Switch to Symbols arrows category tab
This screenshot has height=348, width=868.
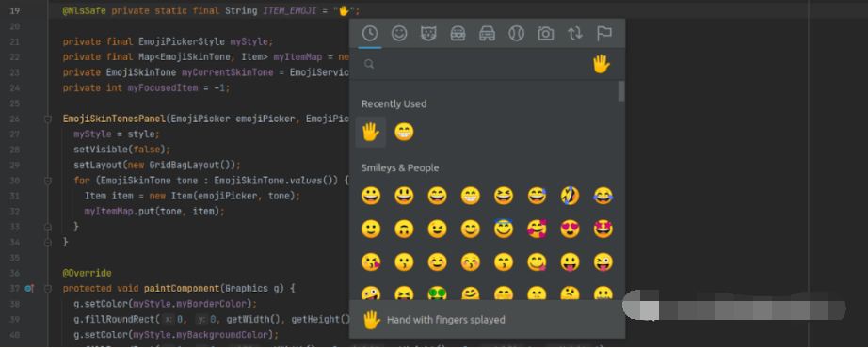point(575,34)
